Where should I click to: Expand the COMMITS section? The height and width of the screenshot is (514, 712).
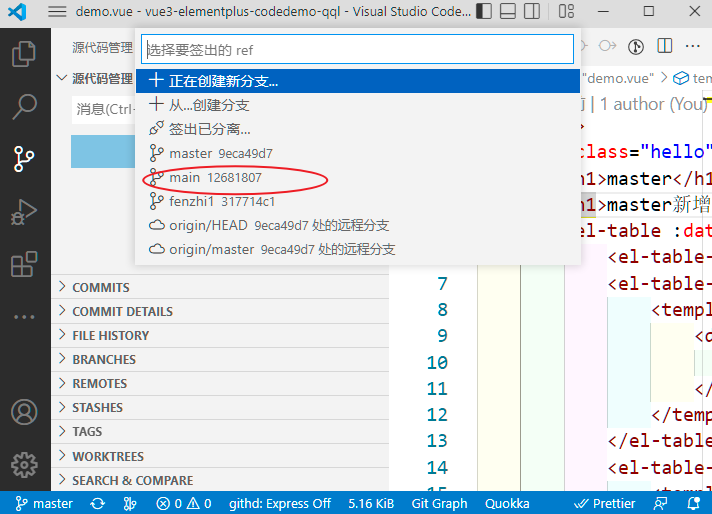(220, 287)
